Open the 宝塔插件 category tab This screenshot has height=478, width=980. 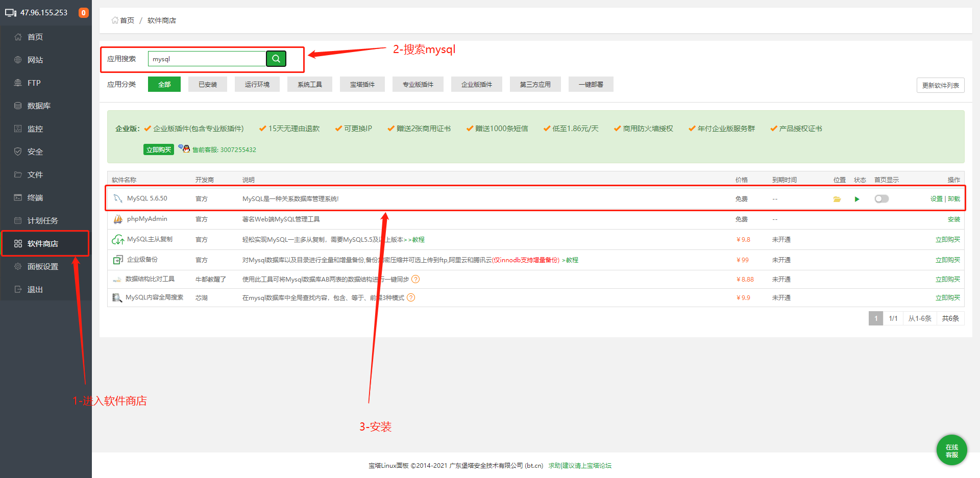(362, 84)
